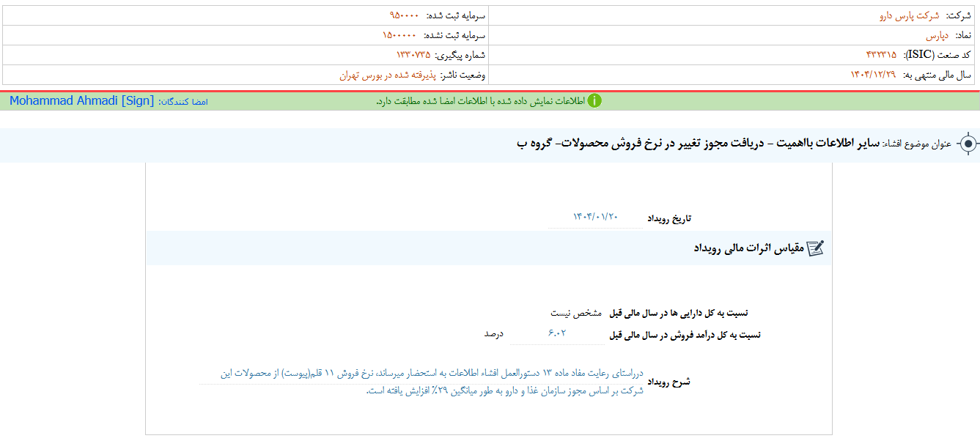Click the مقیاس اثرات مالی رویداد heading

coord(748,248)
